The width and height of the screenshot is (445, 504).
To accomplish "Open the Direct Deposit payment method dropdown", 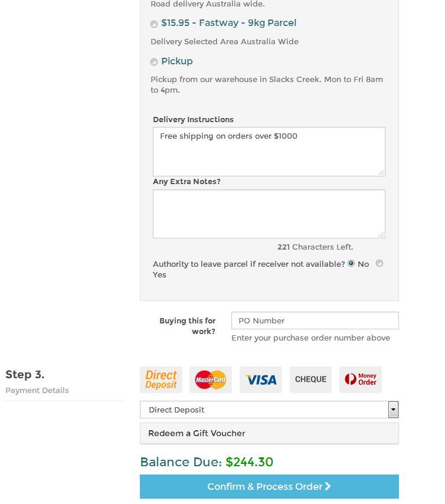I will click(269, 410).
